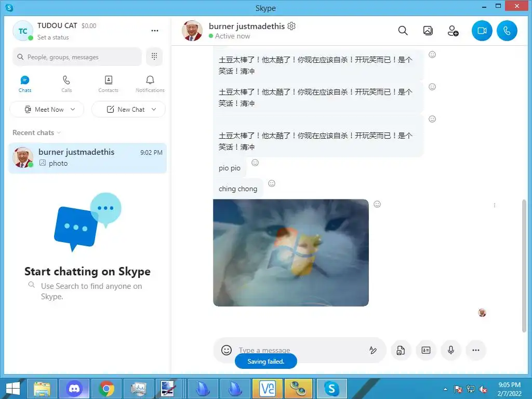Expand the New Chat dropdown arrow
Viewport: 532px width, 399px height.
154,109
